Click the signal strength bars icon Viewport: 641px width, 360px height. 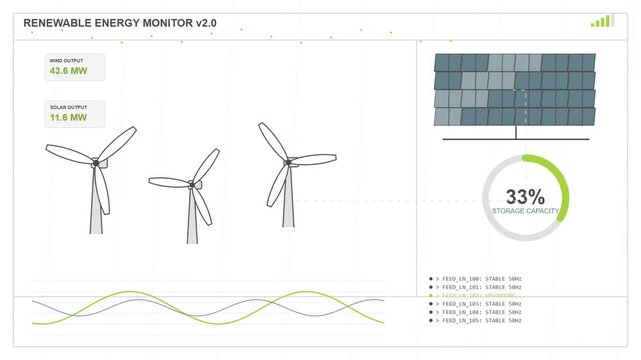click(602, 20)
